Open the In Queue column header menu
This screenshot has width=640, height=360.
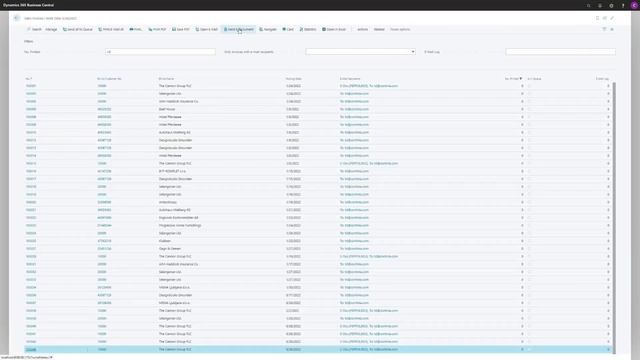click(534, 79)
